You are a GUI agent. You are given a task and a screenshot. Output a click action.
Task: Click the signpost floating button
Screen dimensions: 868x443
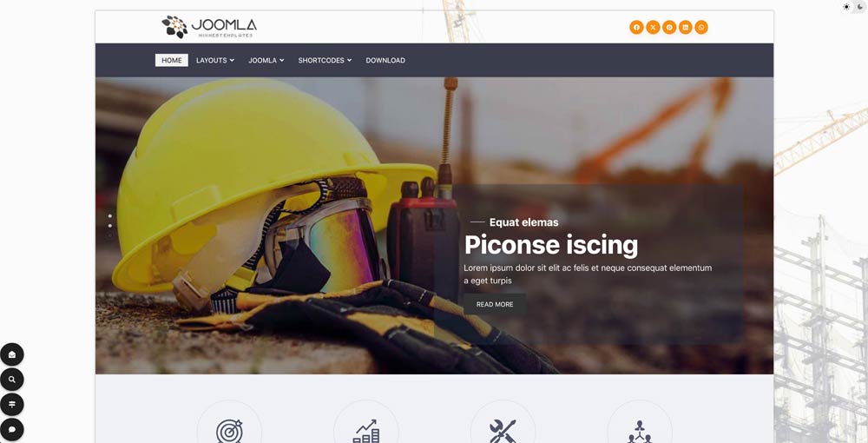coord(12,404)
